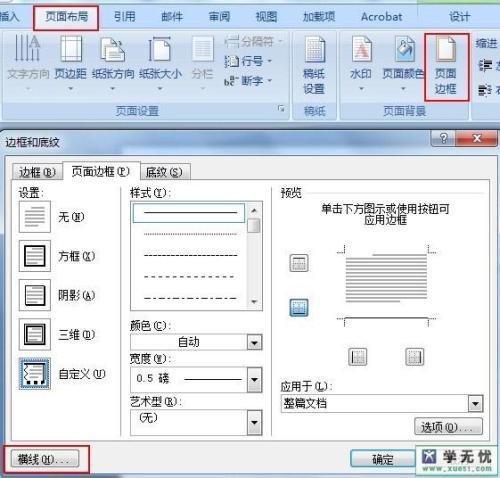Image resolution: width=500 pixels, height=478 pixels.
Task: Toggle the bottom border preview button
Action: click(x=299, y=307)
